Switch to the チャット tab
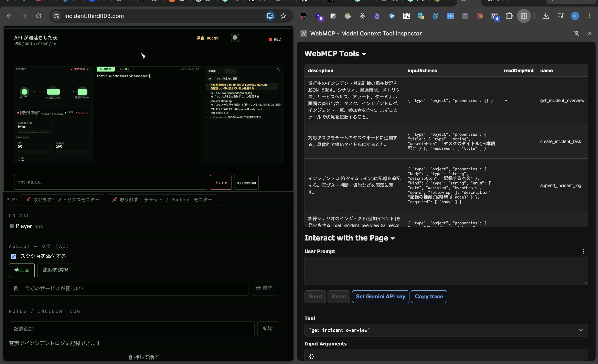The image size is (598, 364). point(230,71)
